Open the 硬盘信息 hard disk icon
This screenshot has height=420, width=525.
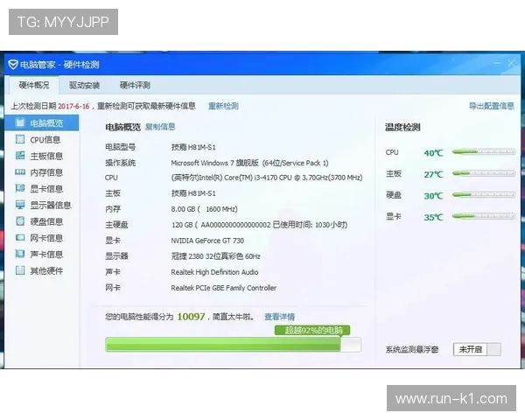click(x=20, y=221)
